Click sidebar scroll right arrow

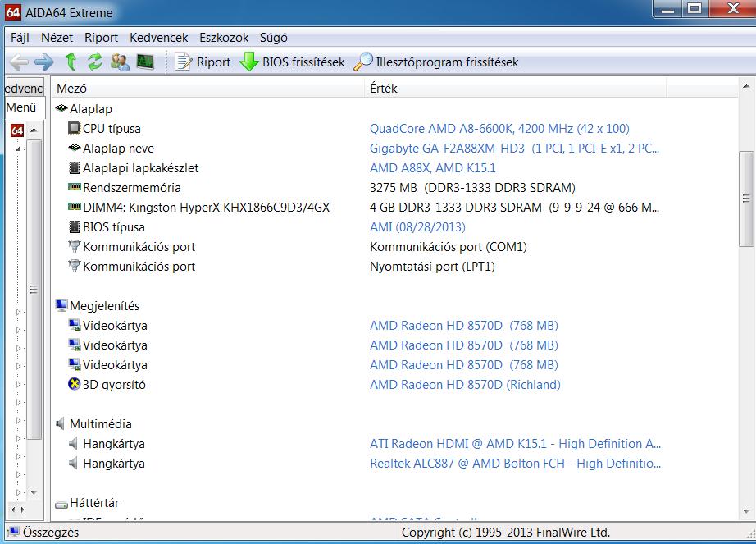pos(23,510)
